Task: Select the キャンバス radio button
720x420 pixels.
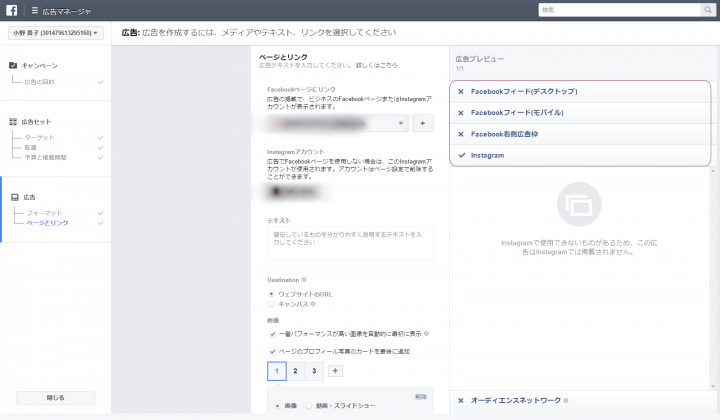Action: coord(271,304)
